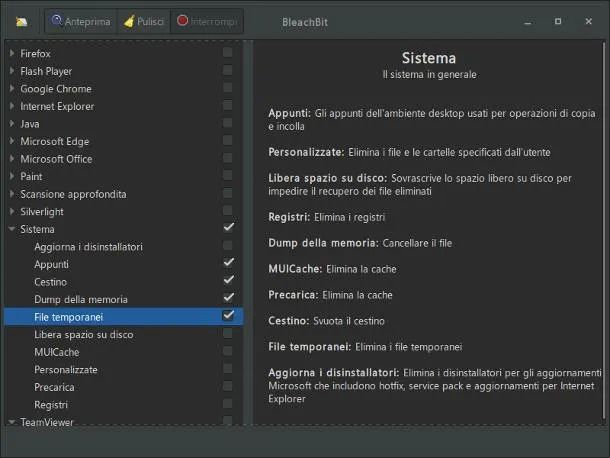Select the Firefox row label
Screen dimensions: 610x458
(x=35, y=54)
